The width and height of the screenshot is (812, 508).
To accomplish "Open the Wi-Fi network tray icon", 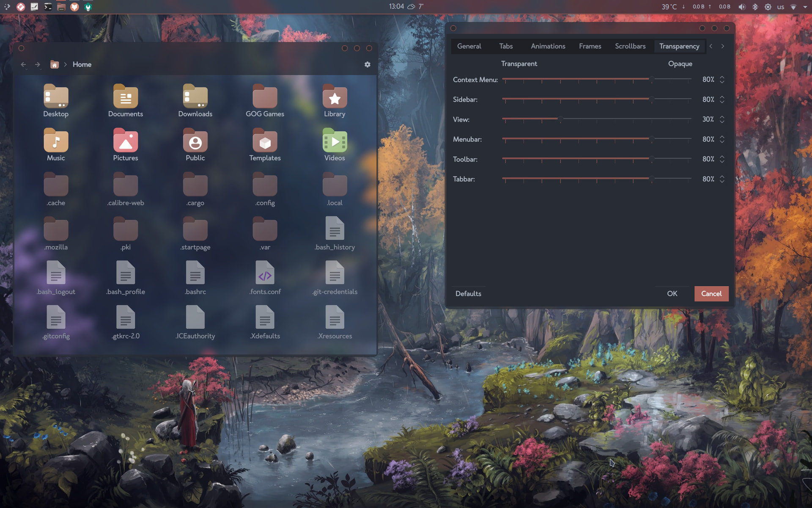I will (x=793, y=7).
